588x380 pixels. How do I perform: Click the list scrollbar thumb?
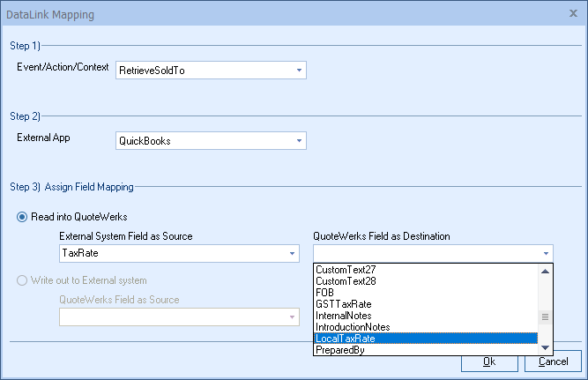[x=546, y=317]
